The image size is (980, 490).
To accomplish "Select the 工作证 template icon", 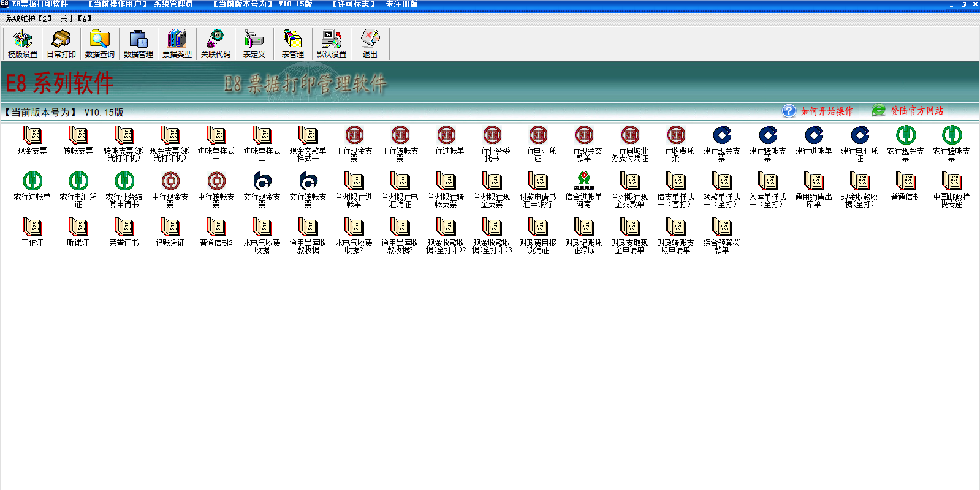I will [x=32, y=232].
